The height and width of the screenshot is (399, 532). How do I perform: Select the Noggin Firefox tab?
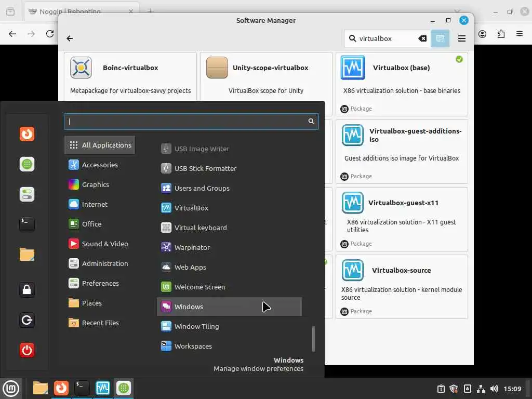pos(82,11)
